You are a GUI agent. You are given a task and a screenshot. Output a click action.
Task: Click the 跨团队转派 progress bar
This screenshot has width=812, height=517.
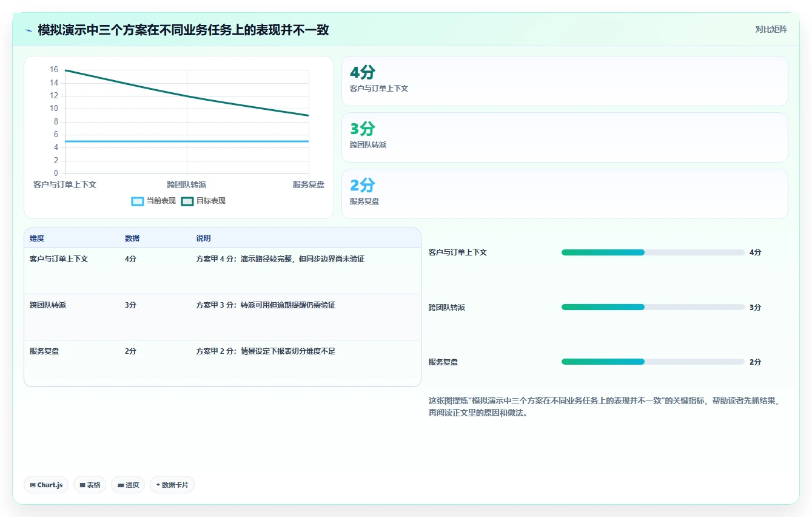(x=653, y=307)
